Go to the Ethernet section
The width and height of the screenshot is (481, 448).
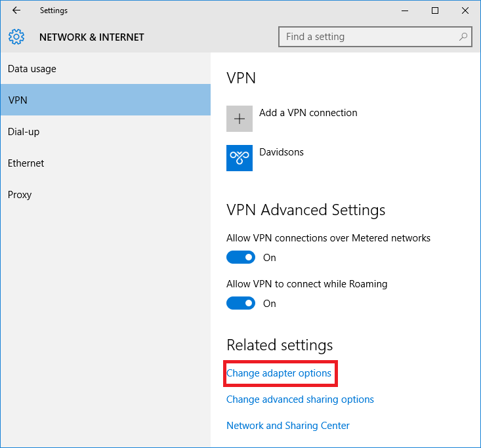106,163
